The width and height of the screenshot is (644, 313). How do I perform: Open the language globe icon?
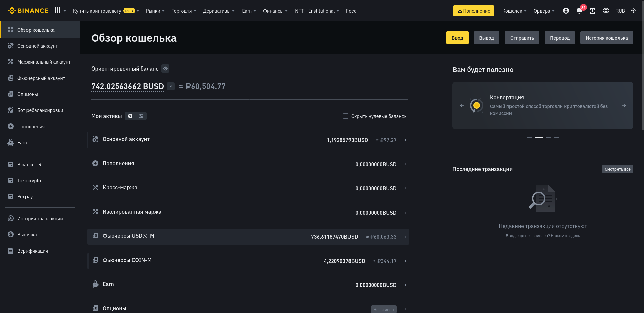pyautogui.click(x=606, y=11)
